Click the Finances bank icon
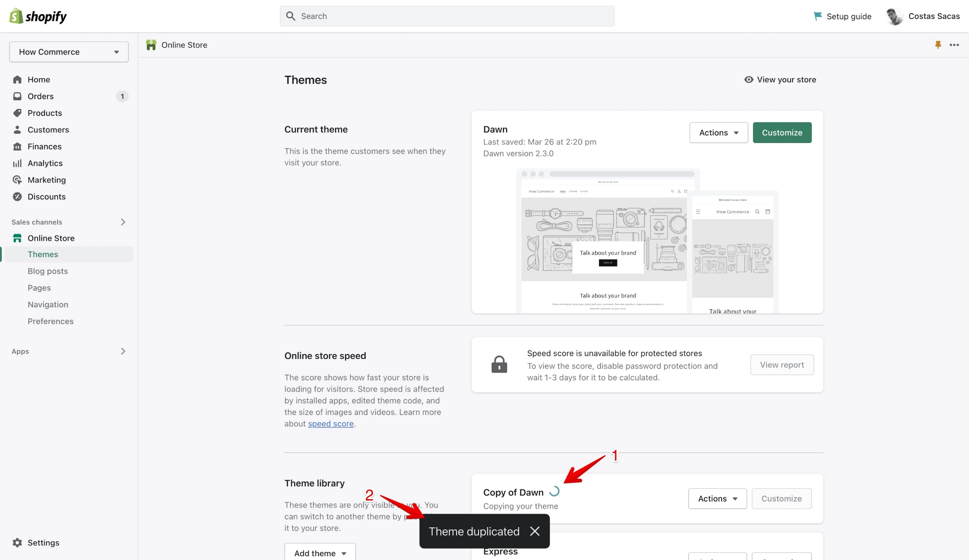969x560 pixels. (x=17, y=146)
